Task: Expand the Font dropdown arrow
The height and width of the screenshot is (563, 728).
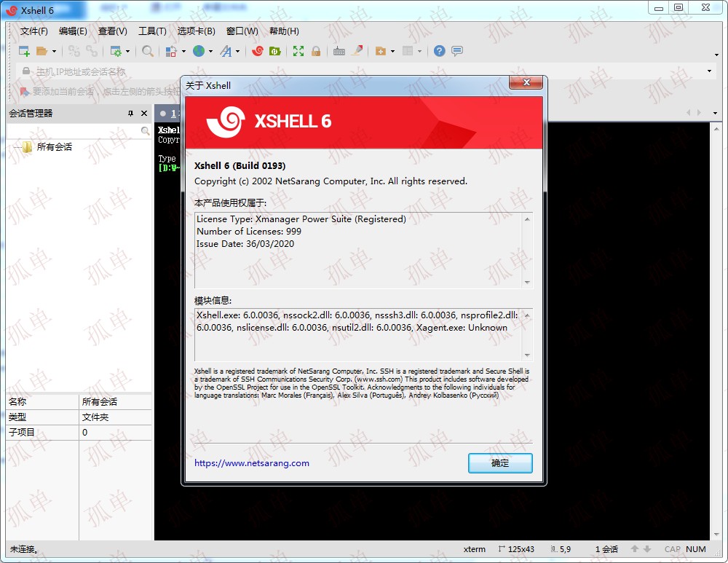Action: pyautogui.click(x=238, y=52)
